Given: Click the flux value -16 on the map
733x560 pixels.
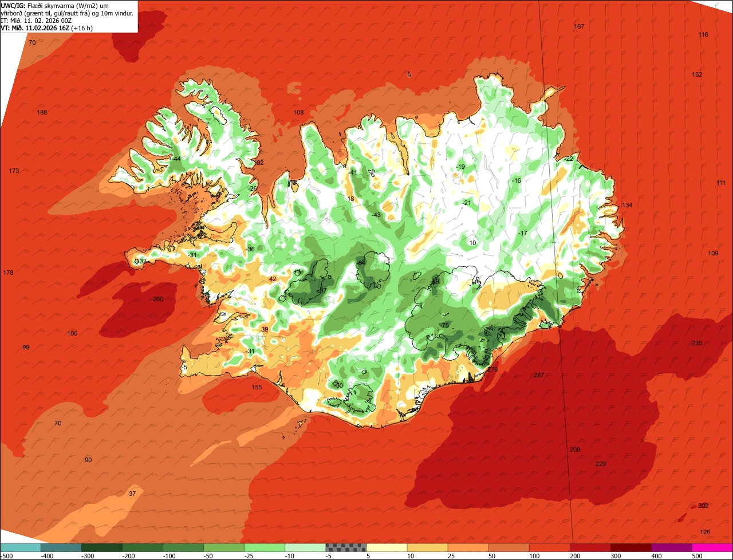Looking at the screenshot, I should [517, 181].
